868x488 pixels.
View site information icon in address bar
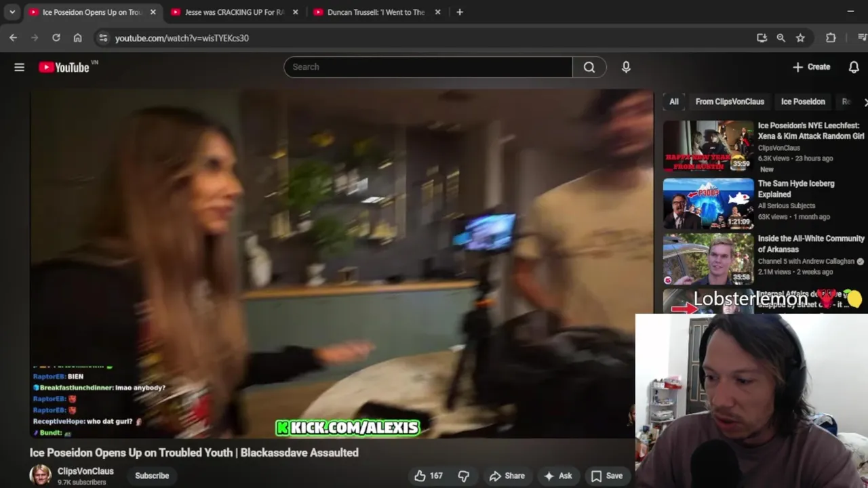point(103,38)
